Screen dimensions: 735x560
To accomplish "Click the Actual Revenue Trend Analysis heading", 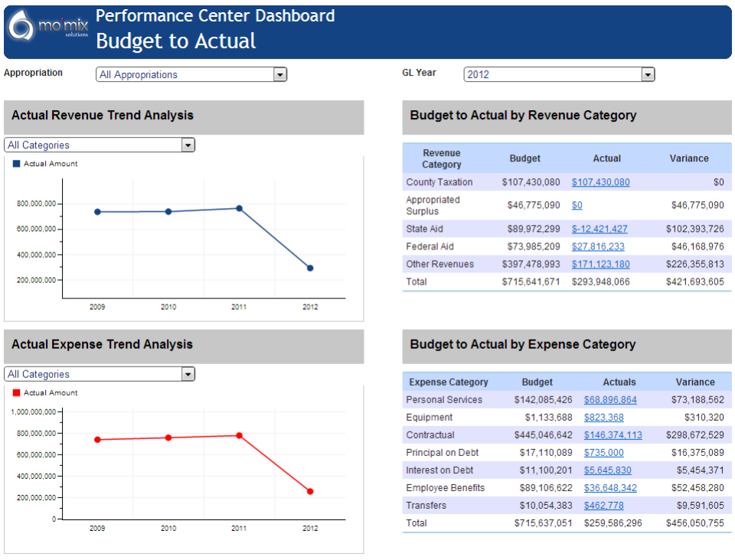I will click(x=102, y=116).
